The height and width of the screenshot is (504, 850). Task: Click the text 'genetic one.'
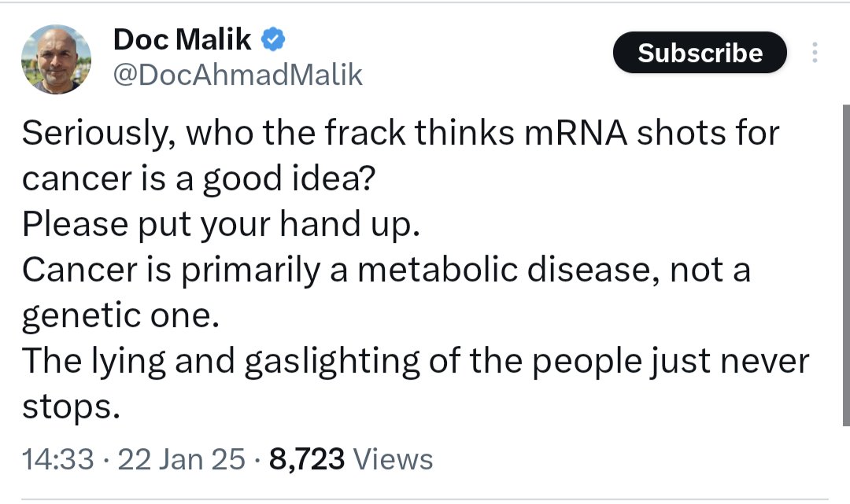pyautogui.click(x=121, y=316)
